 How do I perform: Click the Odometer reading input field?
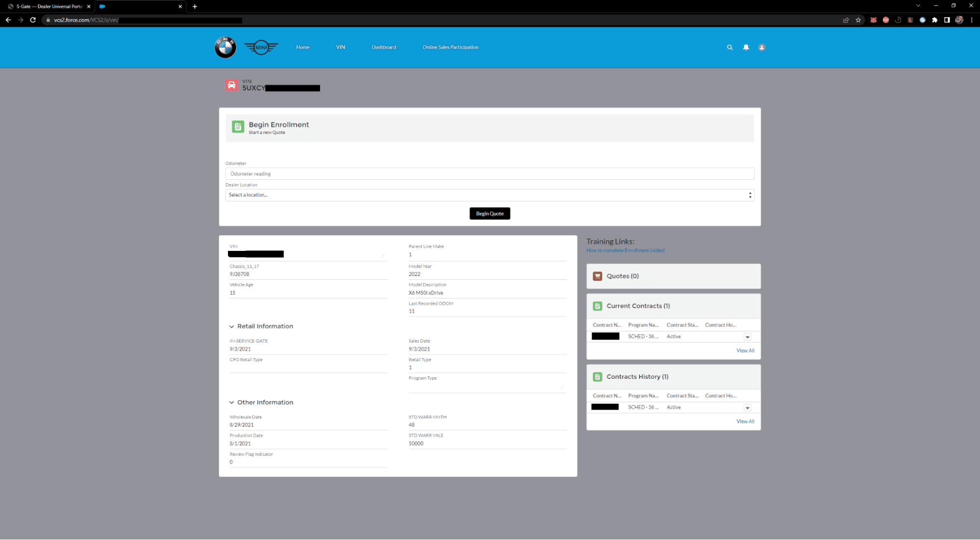coord(489,174)
